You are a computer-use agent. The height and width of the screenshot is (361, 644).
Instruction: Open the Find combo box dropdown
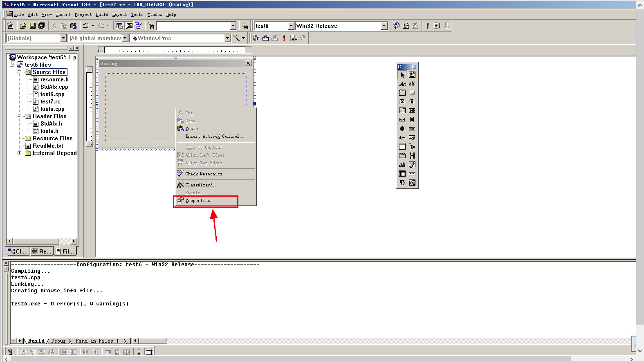[x=233, y=26]
